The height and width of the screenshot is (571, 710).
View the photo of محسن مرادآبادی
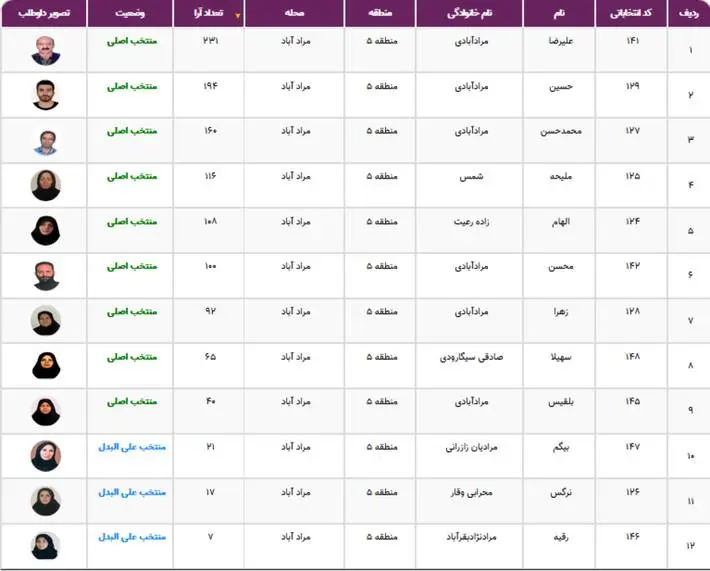(46, 276)
